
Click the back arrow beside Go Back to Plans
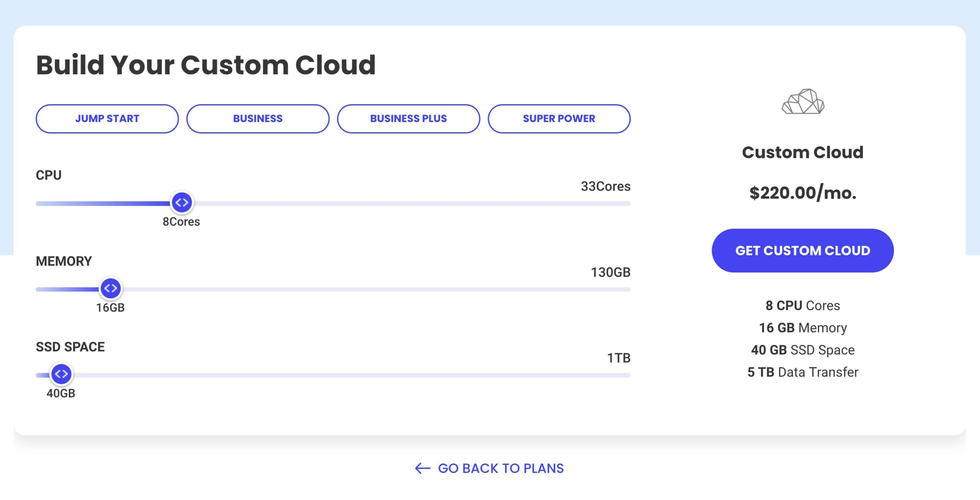click(423, 468)
